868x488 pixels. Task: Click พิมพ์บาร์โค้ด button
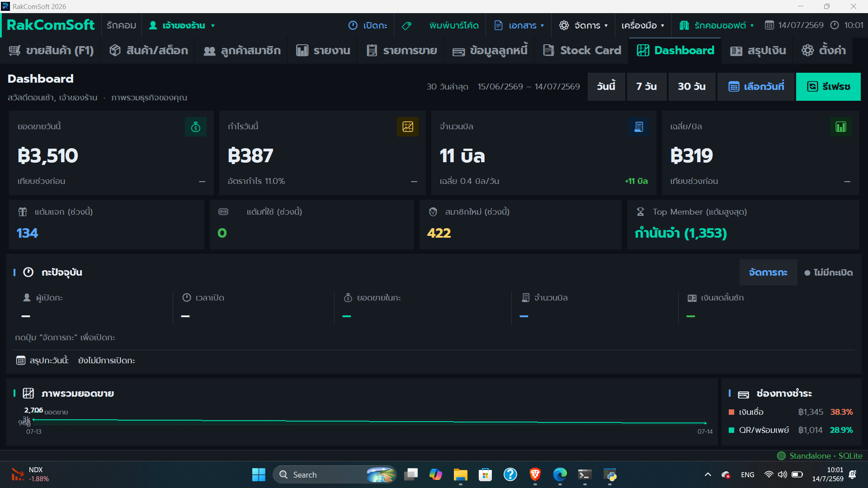point(454,25)
